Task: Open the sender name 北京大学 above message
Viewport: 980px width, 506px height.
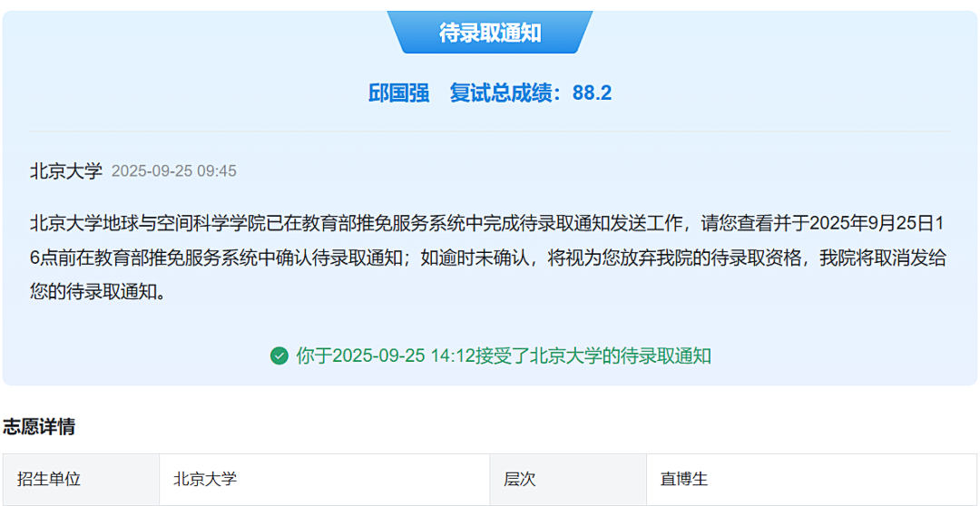Action: pos(66,170)
